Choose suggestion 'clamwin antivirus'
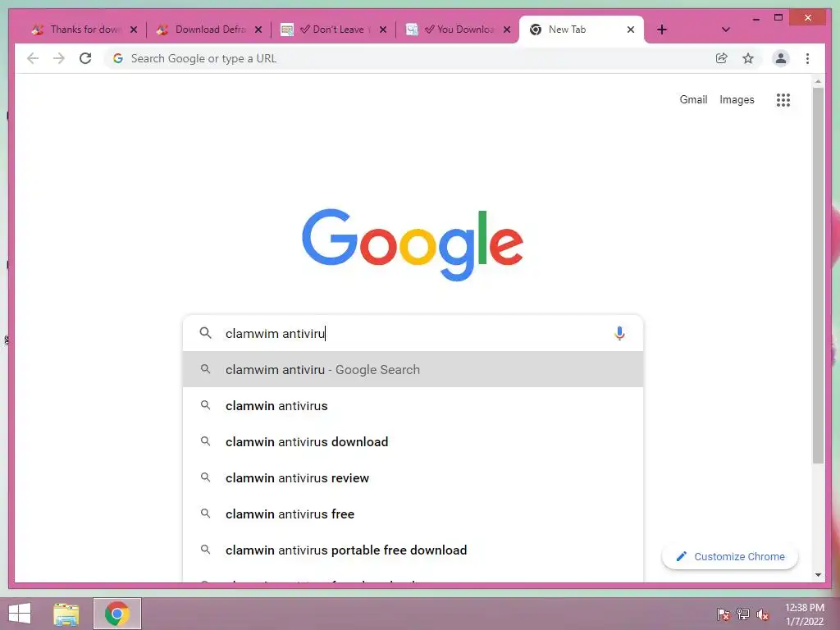Image resolution: width=840 pixels, height=630 pixels. 413,405
